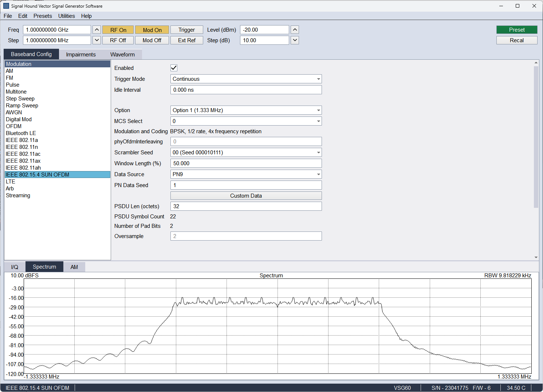
Task: Turn RF output off with RF Off
Action: [118, 40]
